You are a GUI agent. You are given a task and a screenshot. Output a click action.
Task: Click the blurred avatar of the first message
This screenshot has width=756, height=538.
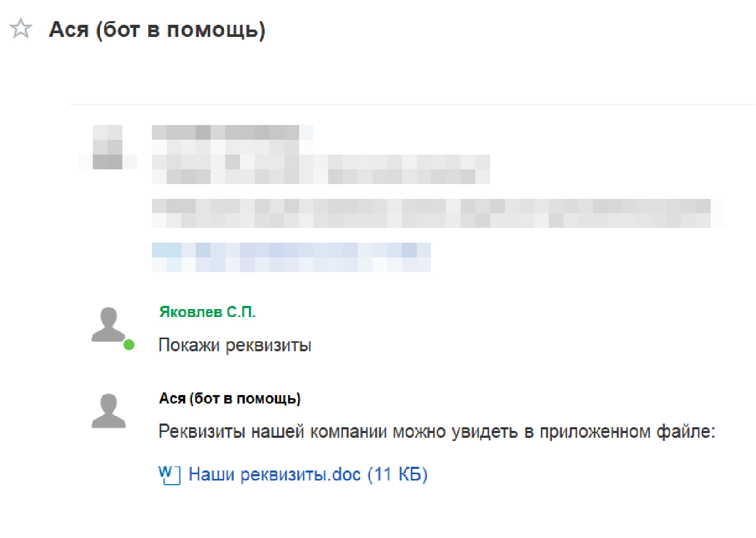[x=108, y=147]
